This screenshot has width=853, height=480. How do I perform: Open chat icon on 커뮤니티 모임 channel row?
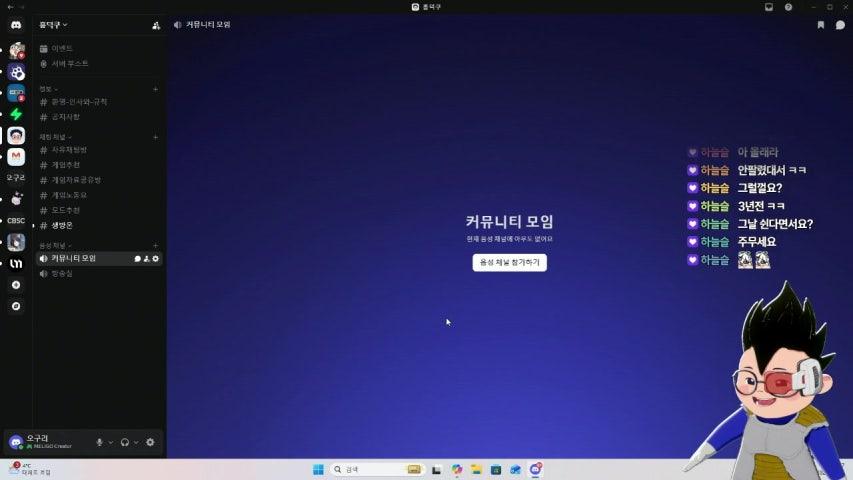138,259
